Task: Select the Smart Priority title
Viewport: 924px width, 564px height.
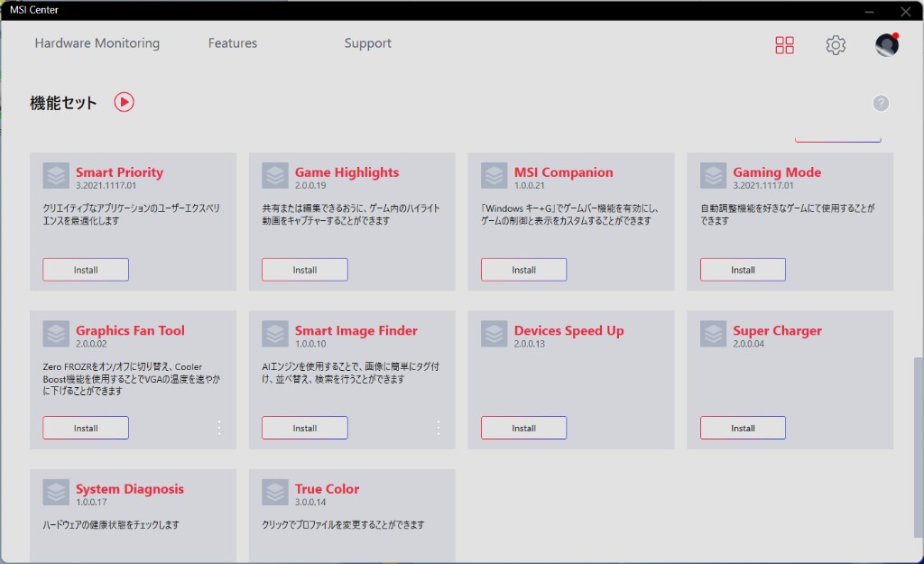Action: (x=119, y=172)
